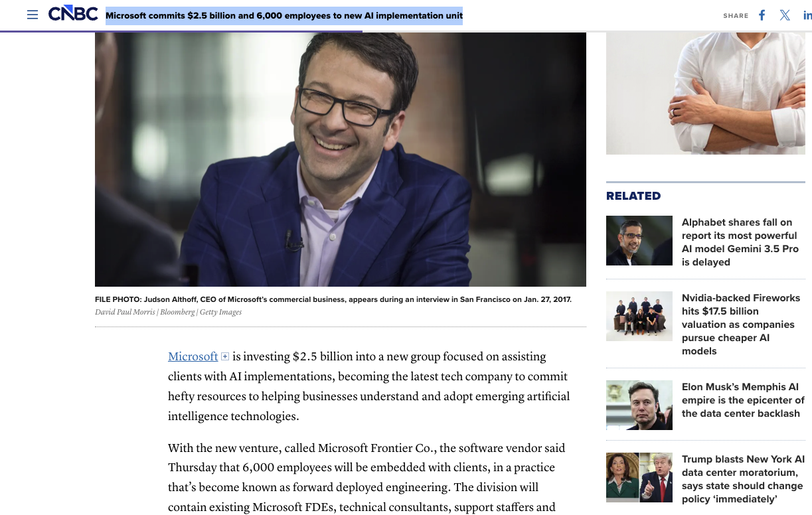Click Elon Musk article thumbnail
The image size is (812, 515).
click(639, 405)
